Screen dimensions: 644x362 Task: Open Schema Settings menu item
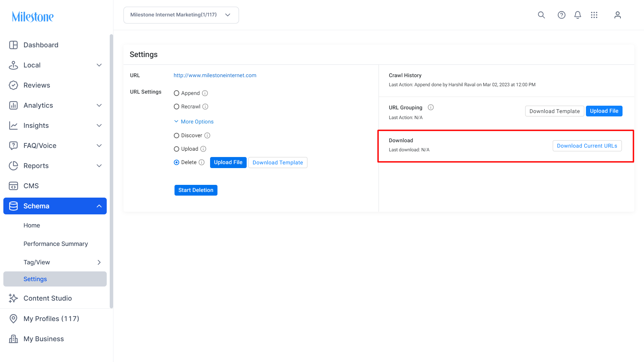pos(55,279)
